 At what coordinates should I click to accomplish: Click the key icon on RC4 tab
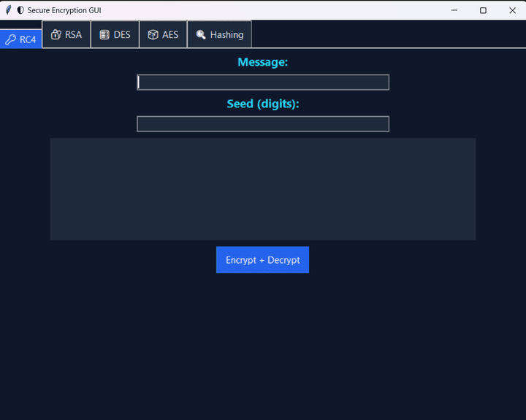[10, 39]
